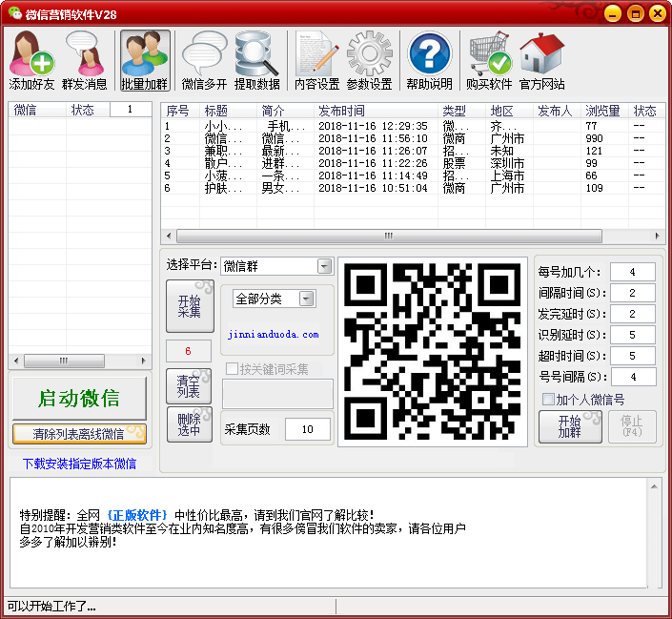Click 清除列表离线微信 button
The image size is (672, 619).
pos(80,434)
